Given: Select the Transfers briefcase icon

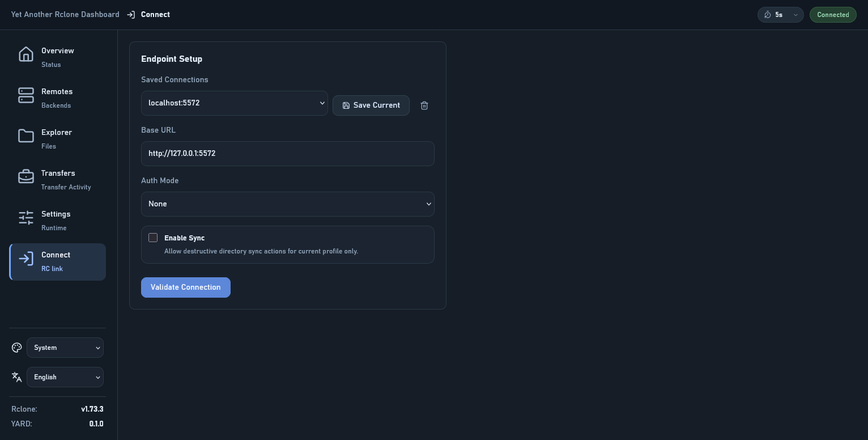Looking at the screenshot, I should (x=26, y=176).
